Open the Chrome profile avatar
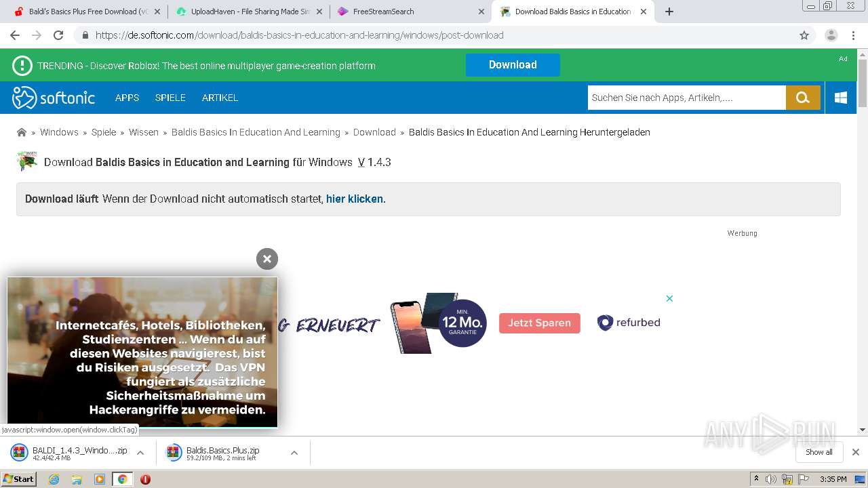 [831, 35]
